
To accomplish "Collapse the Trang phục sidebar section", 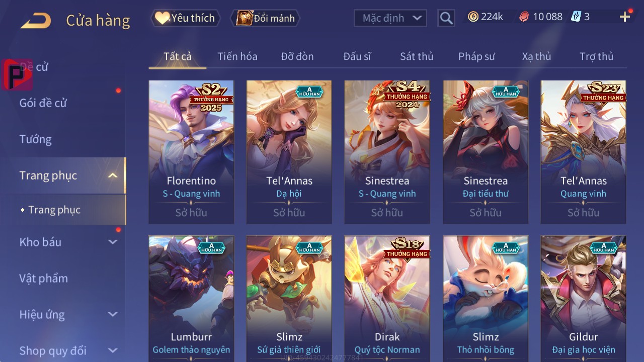I will point(113,175).
